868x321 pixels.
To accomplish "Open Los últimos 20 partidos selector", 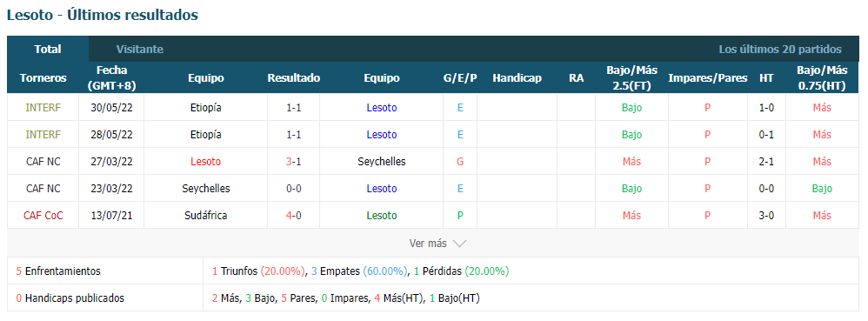I will tap(780, 50).
